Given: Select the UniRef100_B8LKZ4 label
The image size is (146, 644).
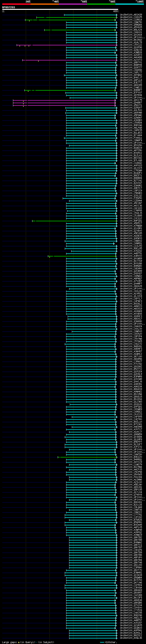Looking at the screenshot, I should pos(131,30).
